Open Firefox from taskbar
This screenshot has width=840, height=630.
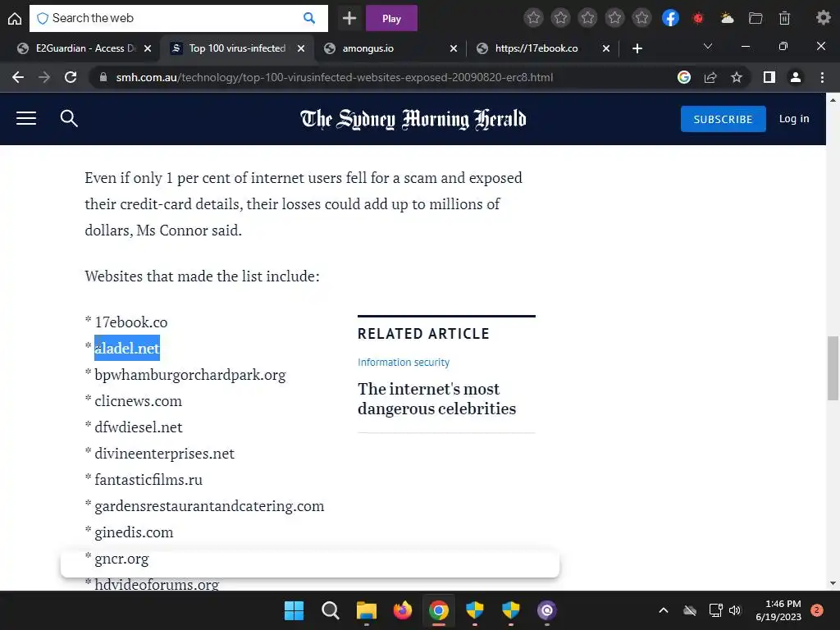click(x=402, y=610)
